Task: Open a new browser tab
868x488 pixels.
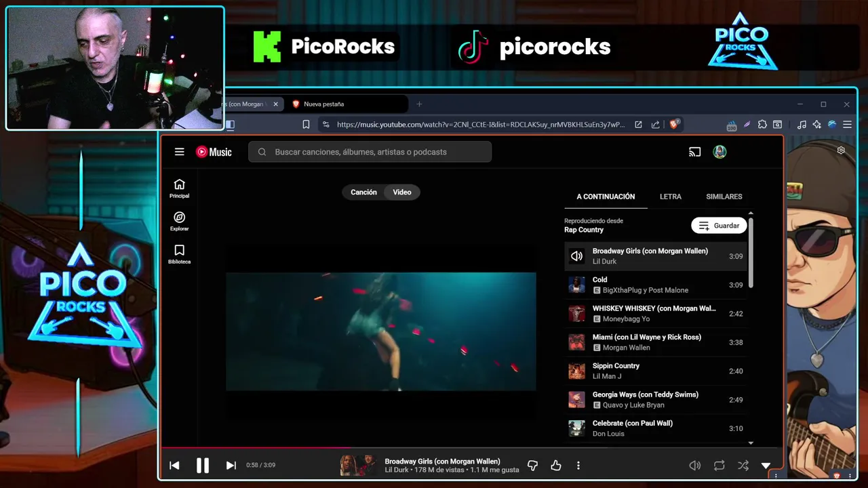Action: tap(419, 104)
